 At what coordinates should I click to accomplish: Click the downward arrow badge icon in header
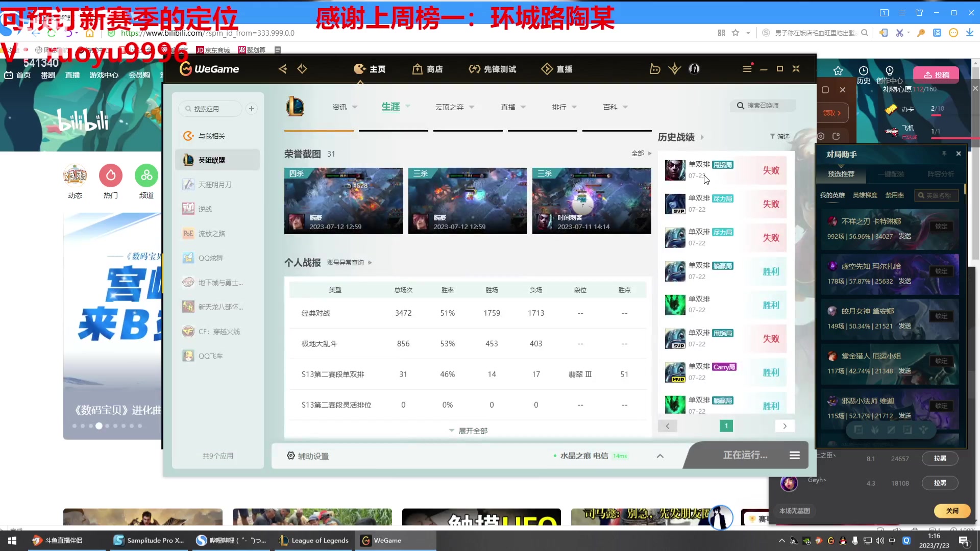[x=675, y=69]
